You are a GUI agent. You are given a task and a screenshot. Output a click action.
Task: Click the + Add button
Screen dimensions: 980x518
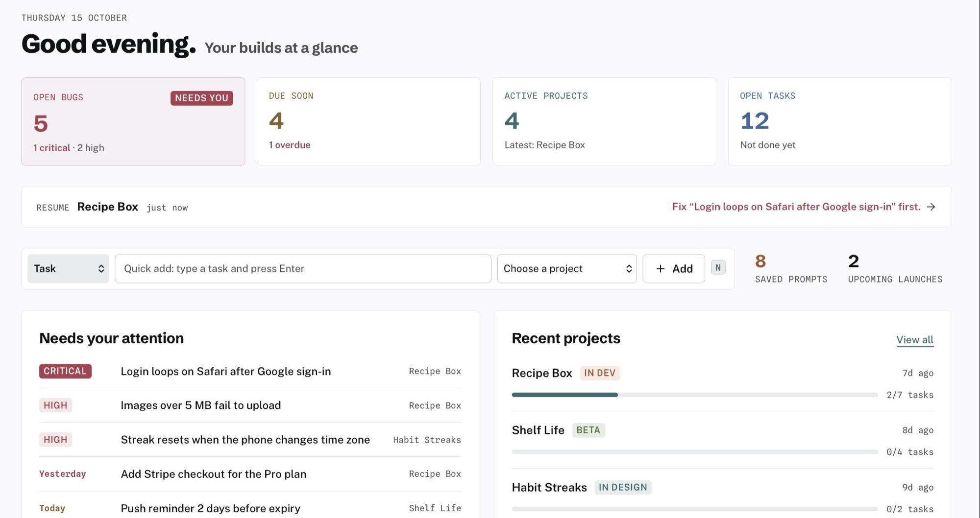click(x=674, y=268)
